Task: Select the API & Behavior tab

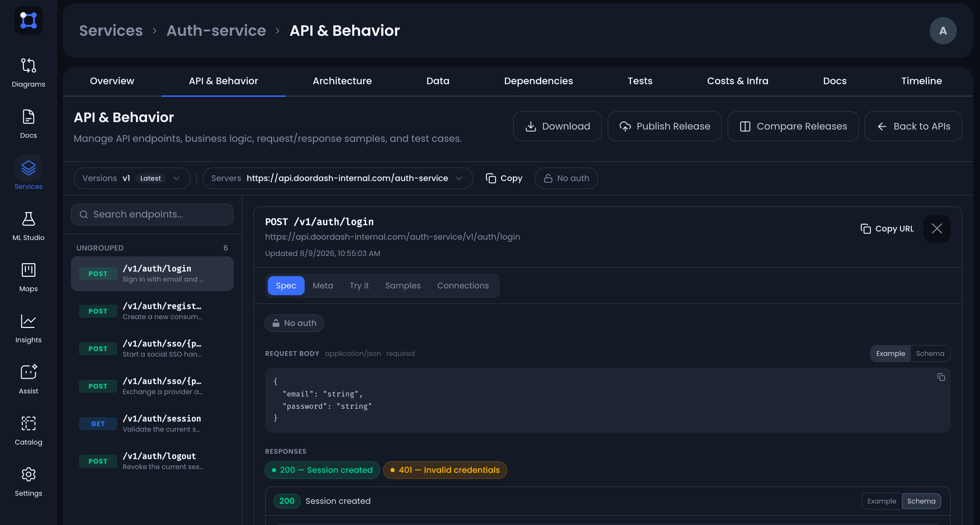Action: pos(223,81)
